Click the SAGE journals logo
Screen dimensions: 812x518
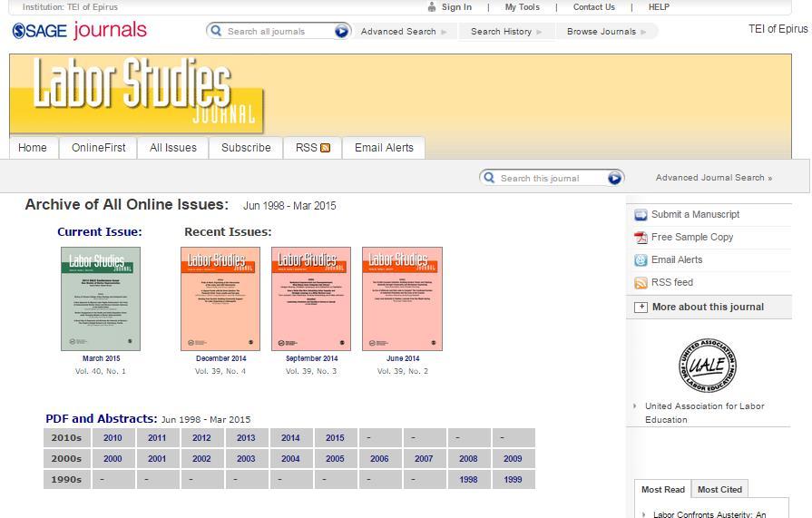point(80,31)
